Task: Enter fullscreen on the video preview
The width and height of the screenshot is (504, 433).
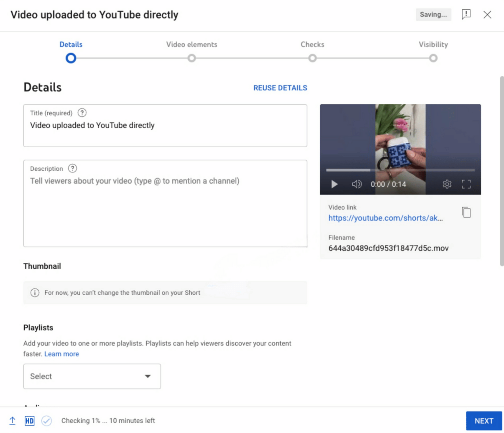Action: tap(466, 184)
